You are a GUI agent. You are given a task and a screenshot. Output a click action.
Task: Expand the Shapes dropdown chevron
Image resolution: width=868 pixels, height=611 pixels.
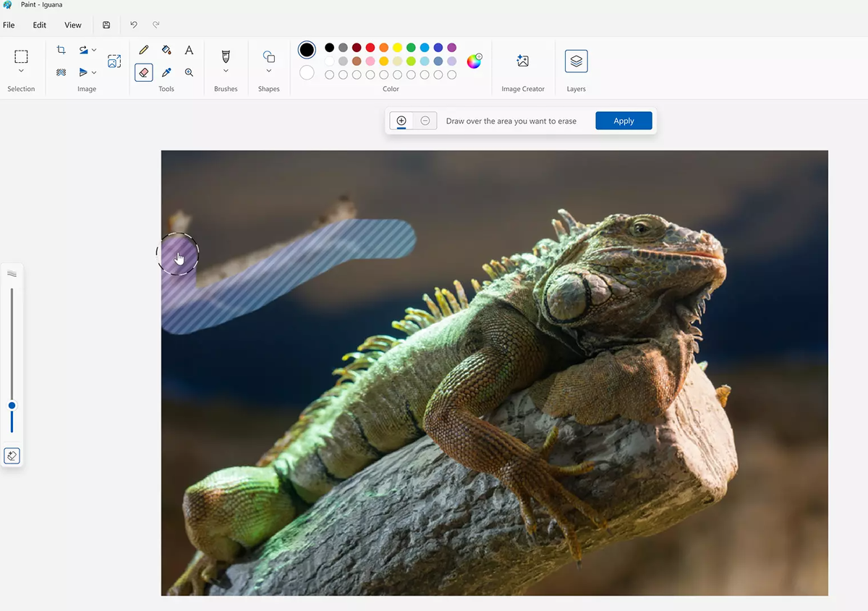coord(268,71)
